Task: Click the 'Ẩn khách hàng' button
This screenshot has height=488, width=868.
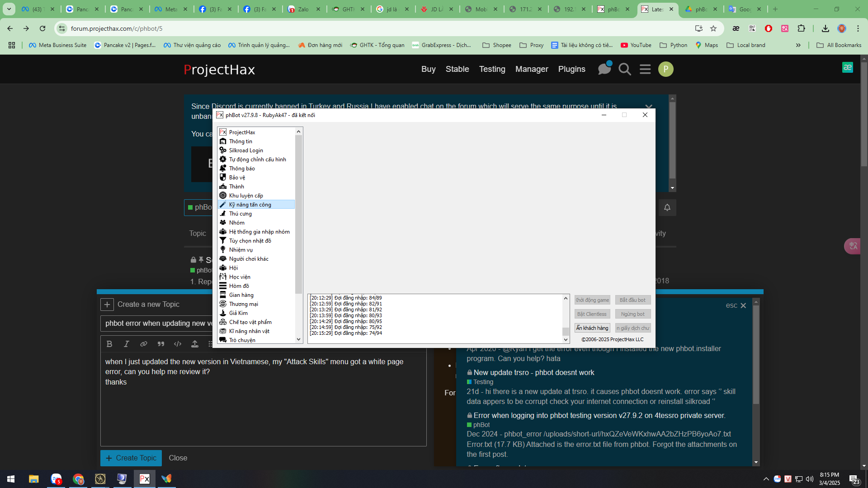Action: point(592,328)
